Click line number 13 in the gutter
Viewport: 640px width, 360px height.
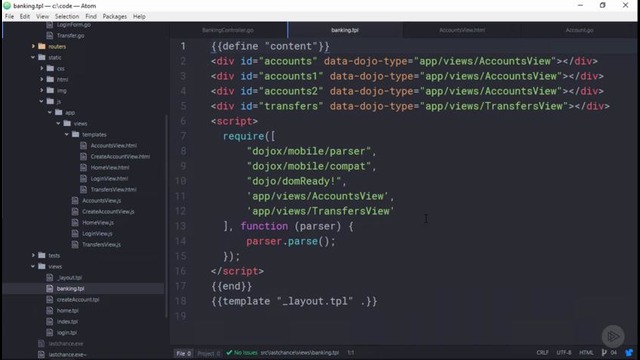pyautogui.click(x=180, y=226)
